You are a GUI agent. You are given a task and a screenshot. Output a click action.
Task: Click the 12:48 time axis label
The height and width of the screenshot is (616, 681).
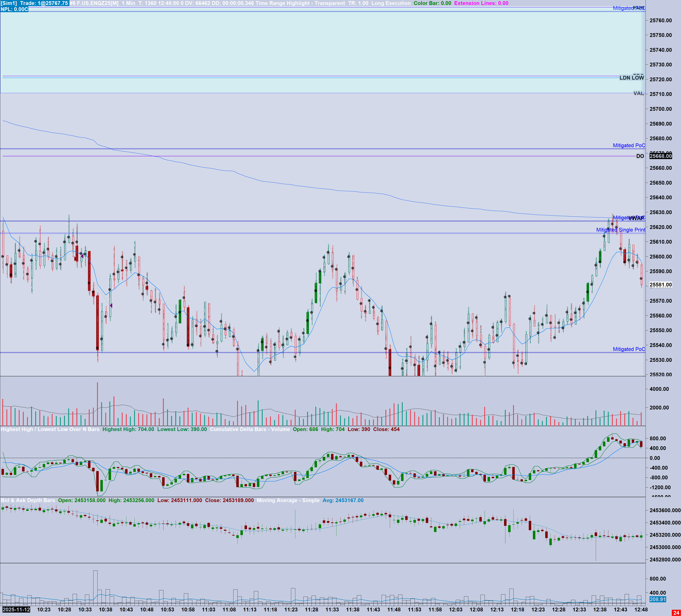tap(641, 610)
